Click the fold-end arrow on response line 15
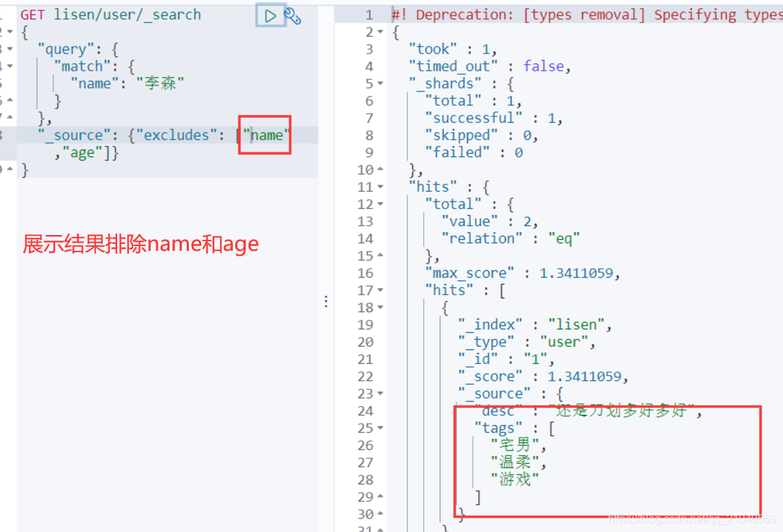Viewport: 783px width, 532px height. pyautogui.click(x=380, y=256)
